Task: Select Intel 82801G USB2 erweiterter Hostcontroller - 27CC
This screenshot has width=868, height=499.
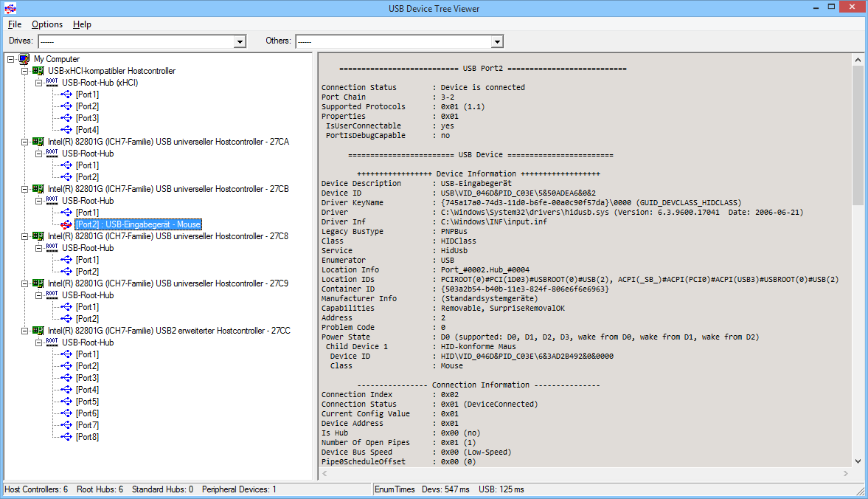Action: pos(169,331)
